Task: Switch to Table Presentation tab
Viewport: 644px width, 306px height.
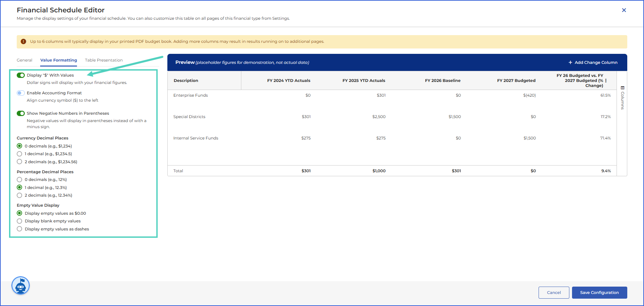Action: tap(104, 60)
